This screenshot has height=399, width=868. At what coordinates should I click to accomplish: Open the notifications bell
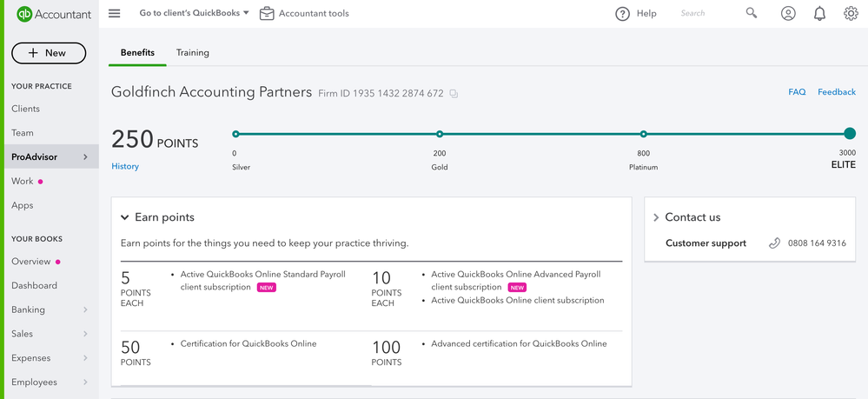point(819,14)
